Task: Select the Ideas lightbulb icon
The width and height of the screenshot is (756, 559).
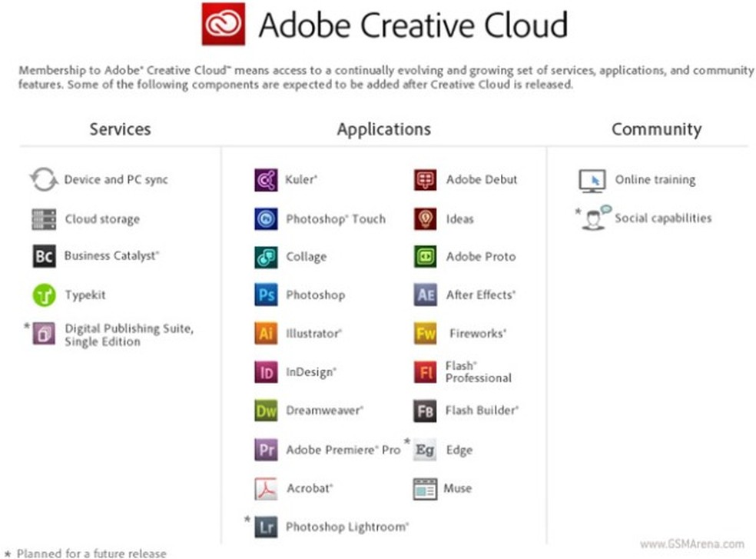Action: point(426,218)
